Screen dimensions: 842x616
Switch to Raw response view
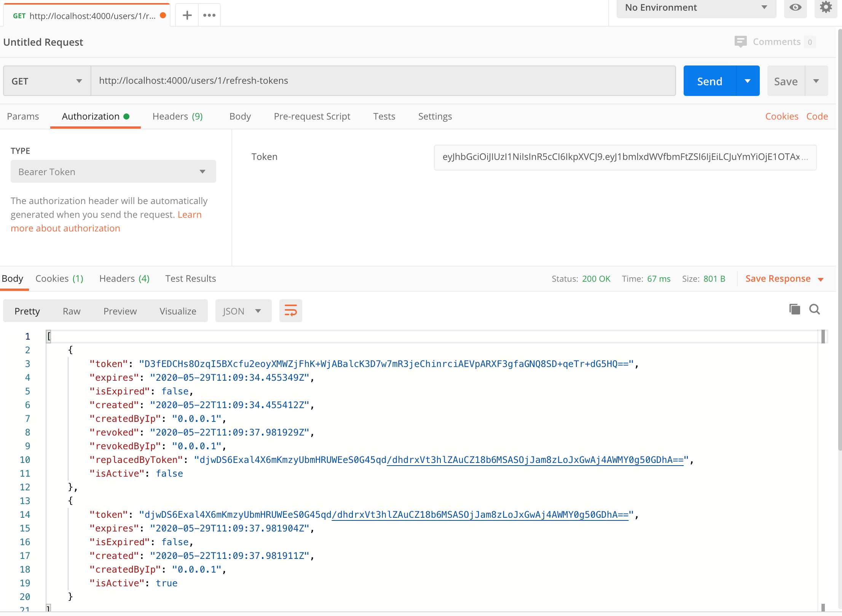coord(71,311)
